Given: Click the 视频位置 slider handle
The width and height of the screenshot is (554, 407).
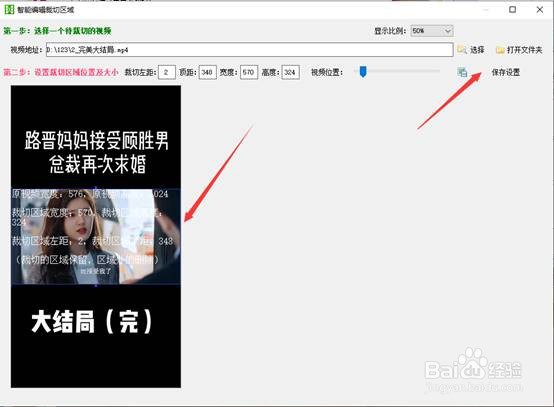Looking at the screenshot, I should [363, 71].
